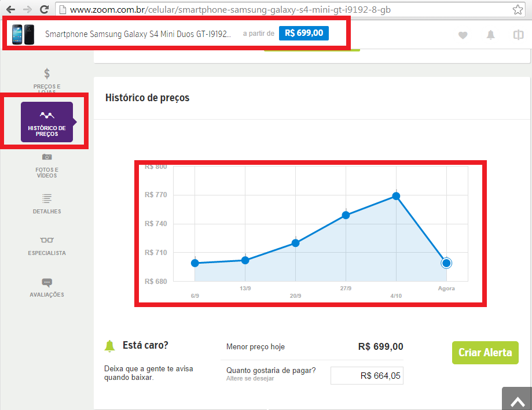This screenshot has width=532, height=410.
Task: Open the Fotos e Vídeos section
Action: coord(47,166)
